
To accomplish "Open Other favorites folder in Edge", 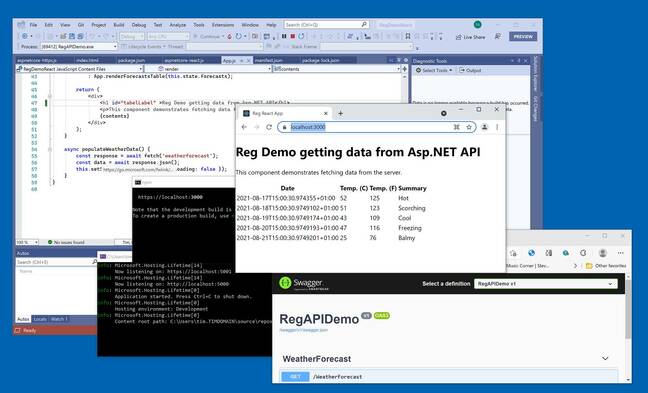I will coord(606,266).
